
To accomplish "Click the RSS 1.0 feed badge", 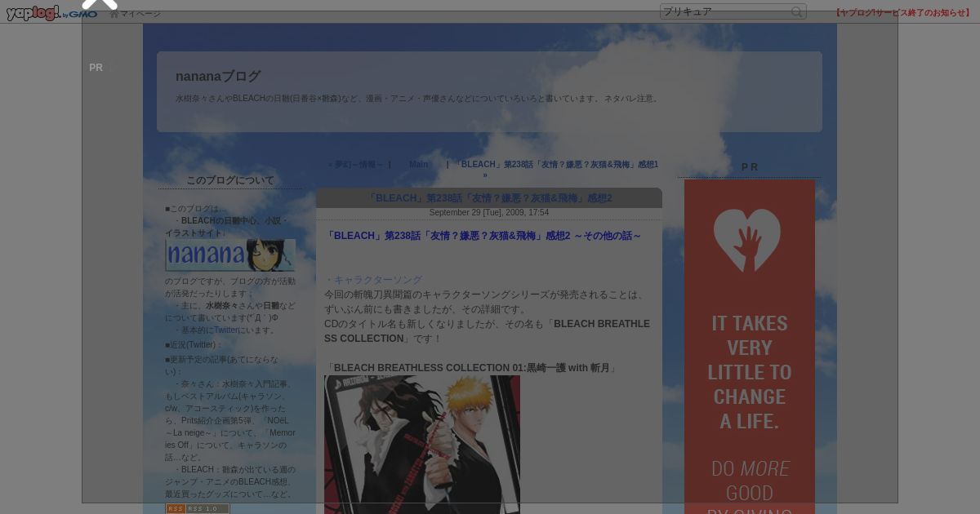I will [198, 509].
